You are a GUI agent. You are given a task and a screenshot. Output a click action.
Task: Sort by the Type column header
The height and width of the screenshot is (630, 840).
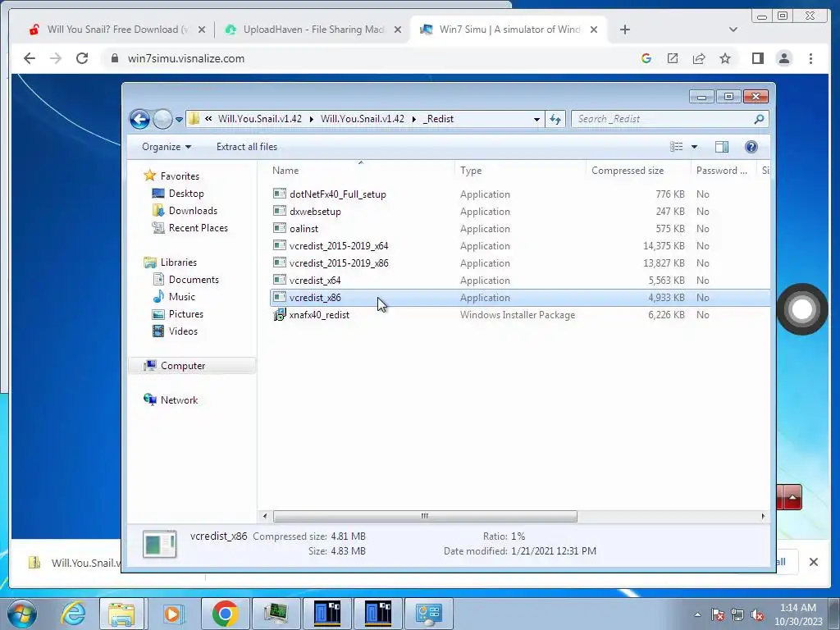[x=471, y=171]
